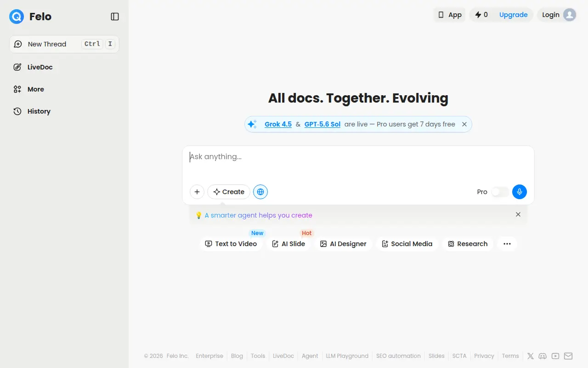Click the user avatar icon
The height and width of the screenshot is (368, 588).
click(570, 15)
